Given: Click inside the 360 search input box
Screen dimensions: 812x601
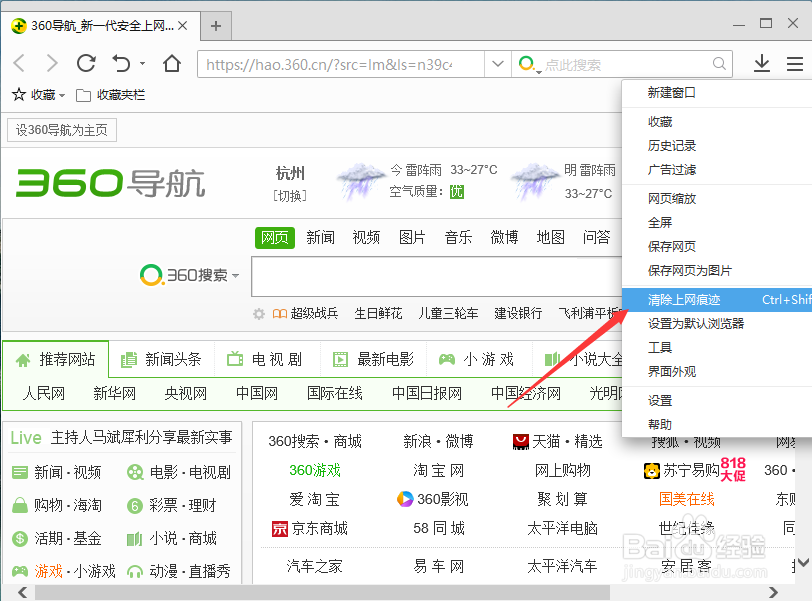Looking at the screenshot, I should 437,276.
